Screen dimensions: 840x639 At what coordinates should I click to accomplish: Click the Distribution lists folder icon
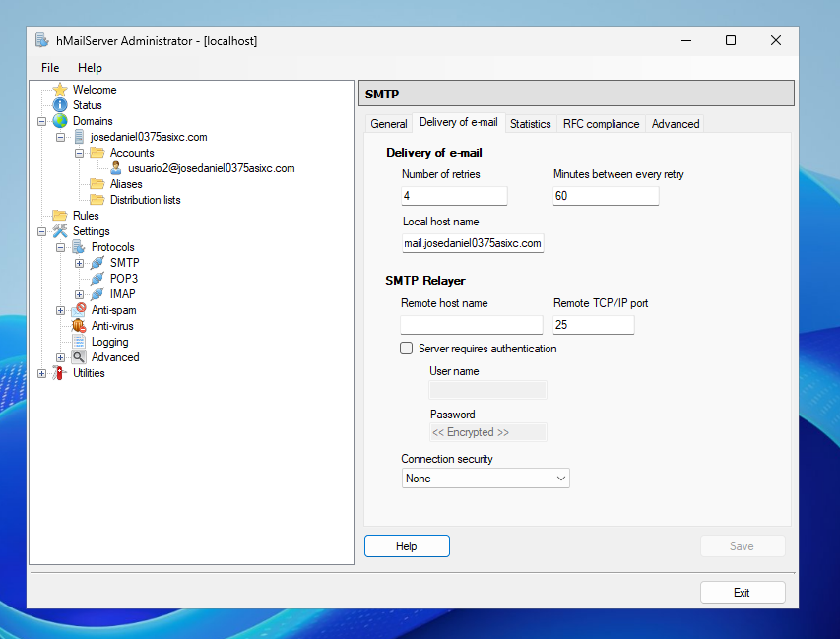[97, 200]
